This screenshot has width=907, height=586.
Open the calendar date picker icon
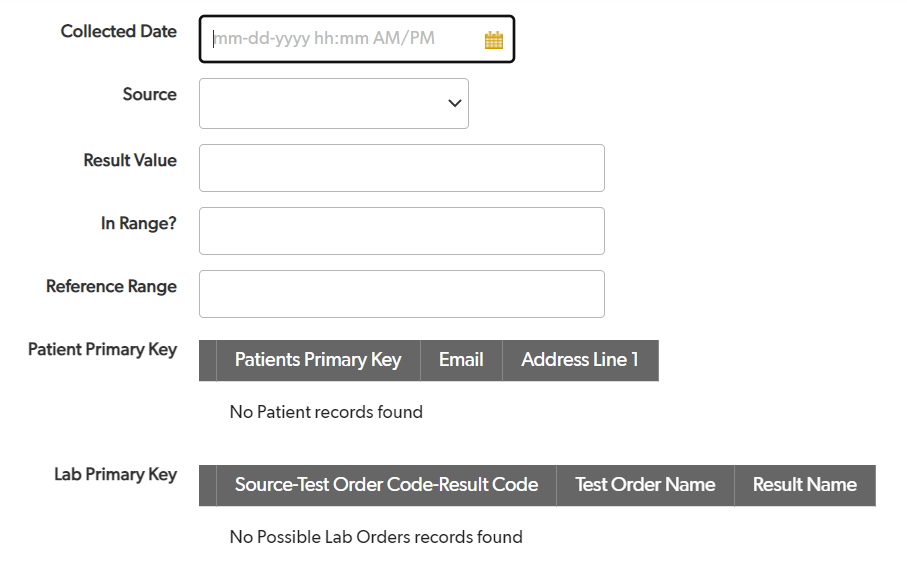point(493,40)
